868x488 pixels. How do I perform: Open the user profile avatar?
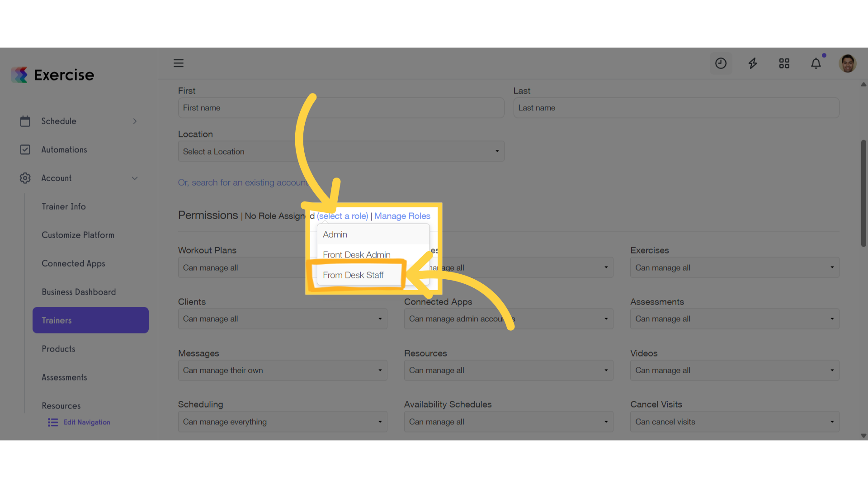click(848, 63)
